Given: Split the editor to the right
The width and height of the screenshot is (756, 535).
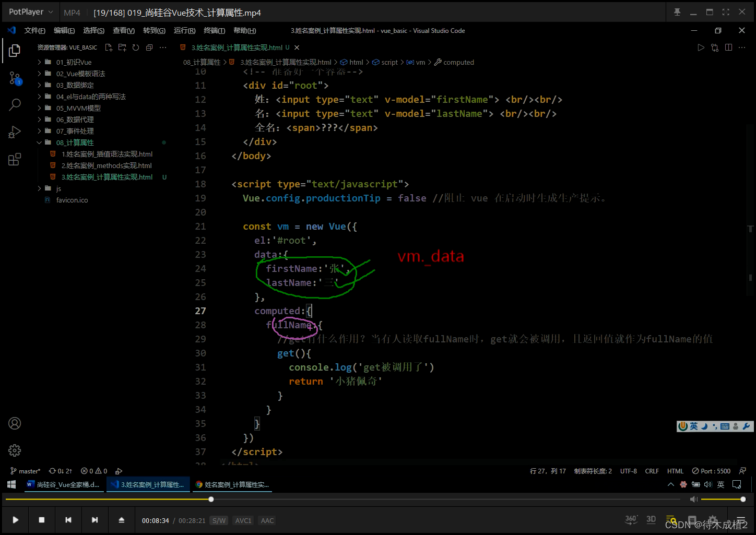Looking at the screenshot, I should [x=728, y=47].
